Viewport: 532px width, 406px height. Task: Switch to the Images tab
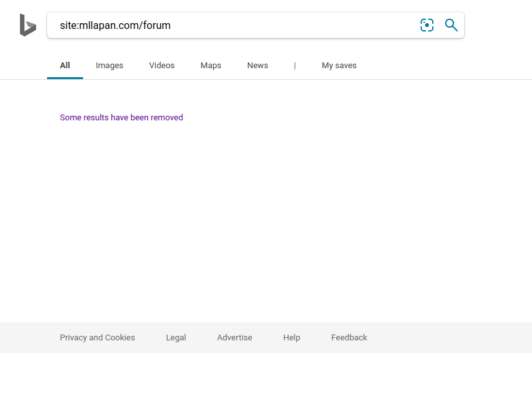109,66
